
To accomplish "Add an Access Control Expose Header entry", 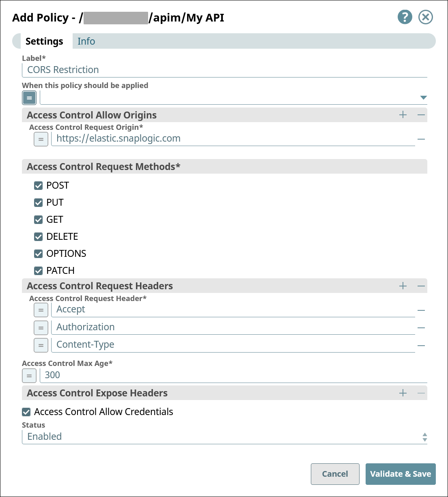I will [403, 393].
